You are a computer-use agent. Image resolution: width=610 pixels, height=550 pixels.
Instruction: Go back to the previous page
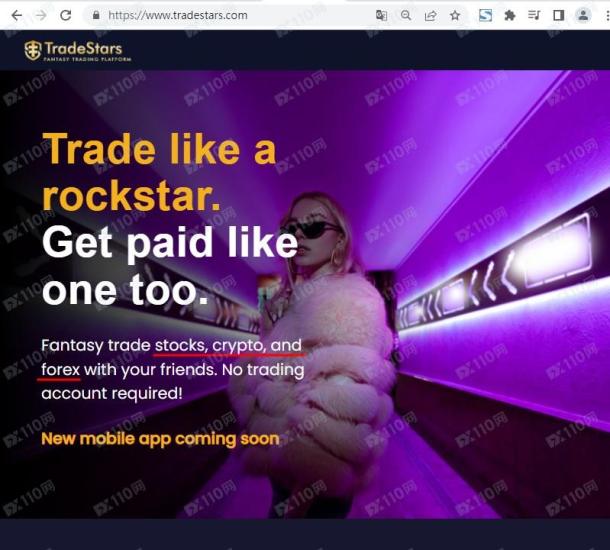pos(17,16)
